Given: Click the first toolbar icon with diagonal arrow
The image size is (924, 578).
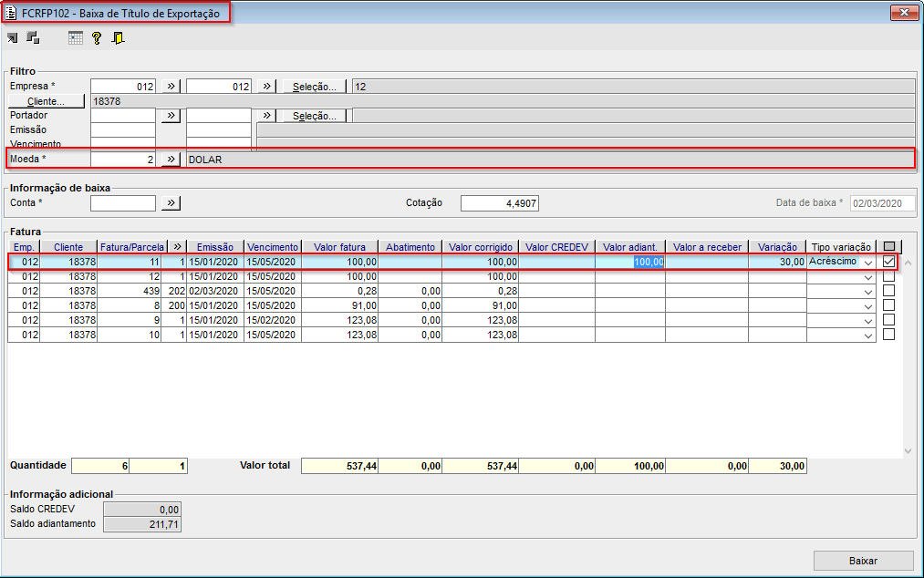Looking at the screenshot, I should pyautogui.click(x=13, y=38).
